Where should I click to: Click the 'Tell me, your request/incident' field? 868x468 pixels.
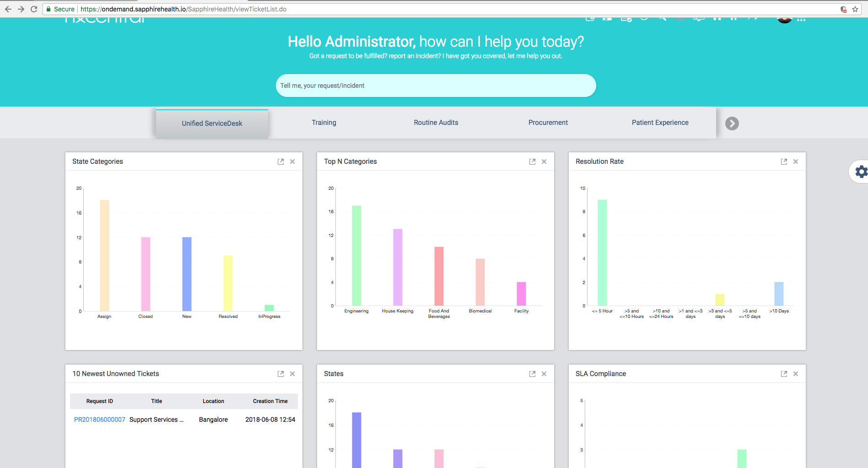pyautogui.click(x=436, y=86)
